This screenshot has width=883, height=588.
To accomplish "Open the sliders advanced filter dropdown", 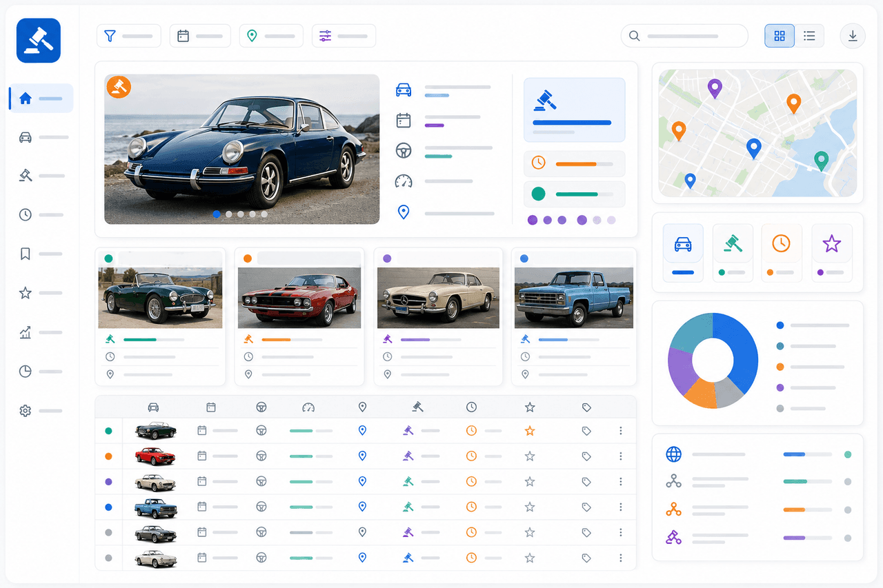I will click(344, 36).
